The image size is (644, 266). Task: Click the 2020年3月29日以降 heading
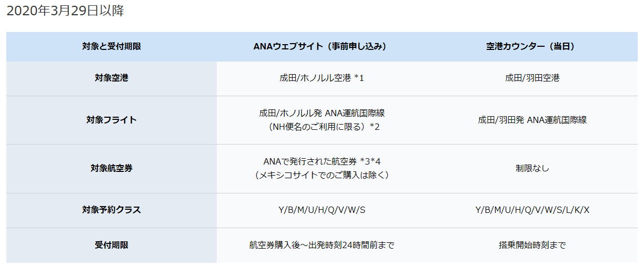tap(65, 11)
